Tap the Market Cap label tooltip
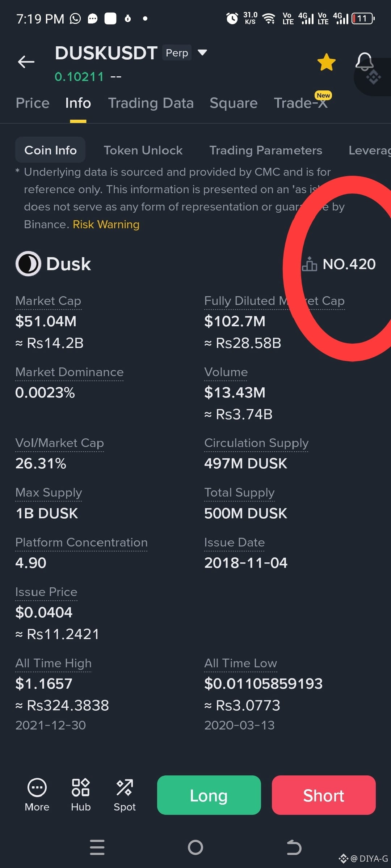 tap(48, 301)
